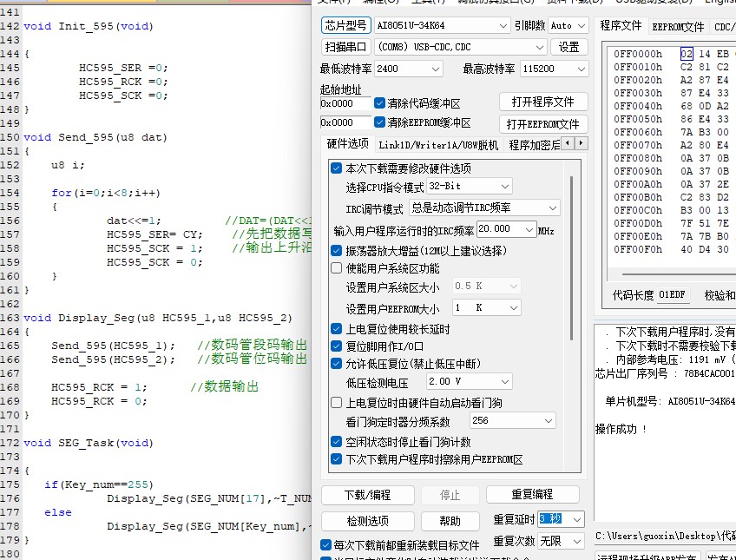Screen dimensions: 736x560
Task: Open 重复次数 无限 dropdown
Action: [x=561, y=541]
